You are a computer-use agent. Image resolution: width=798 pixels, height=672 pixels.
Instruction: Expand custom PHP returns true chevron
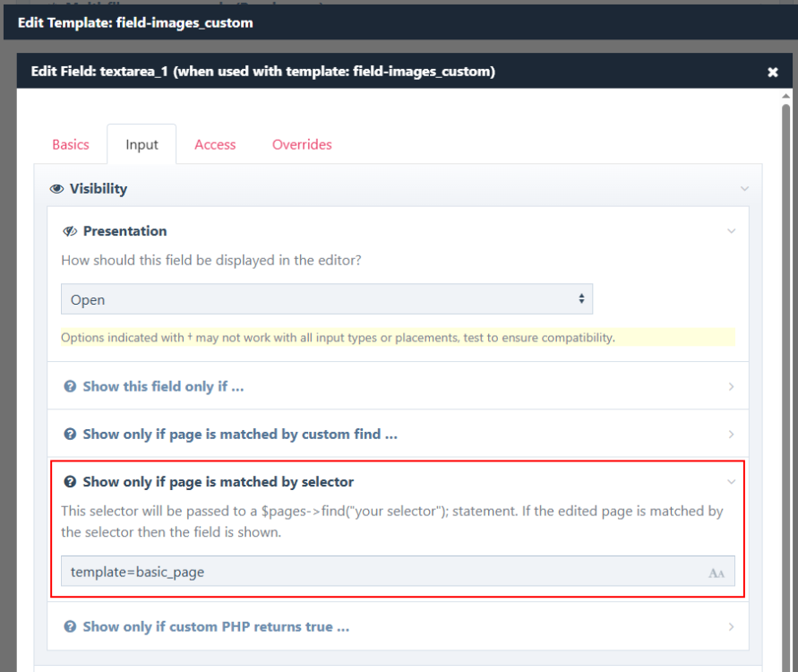pos(732,627)
